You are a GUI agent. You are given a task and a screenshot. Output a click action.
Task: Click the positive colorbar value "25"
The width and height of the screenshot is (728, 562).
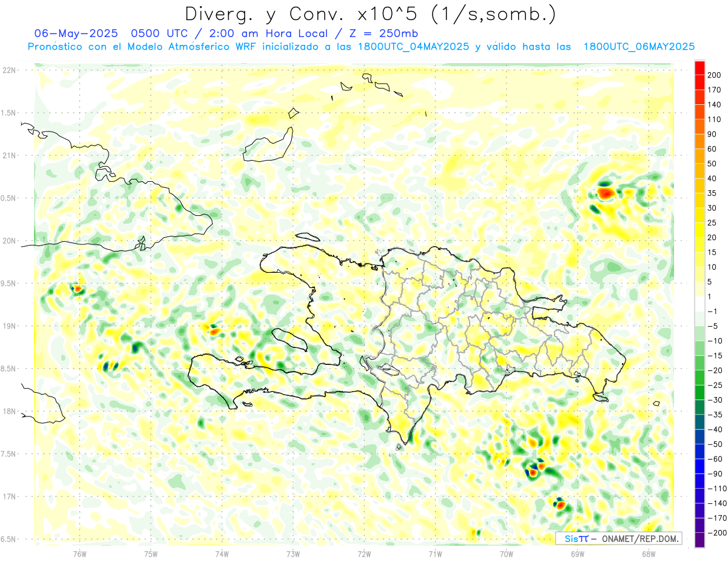point(713,222)
